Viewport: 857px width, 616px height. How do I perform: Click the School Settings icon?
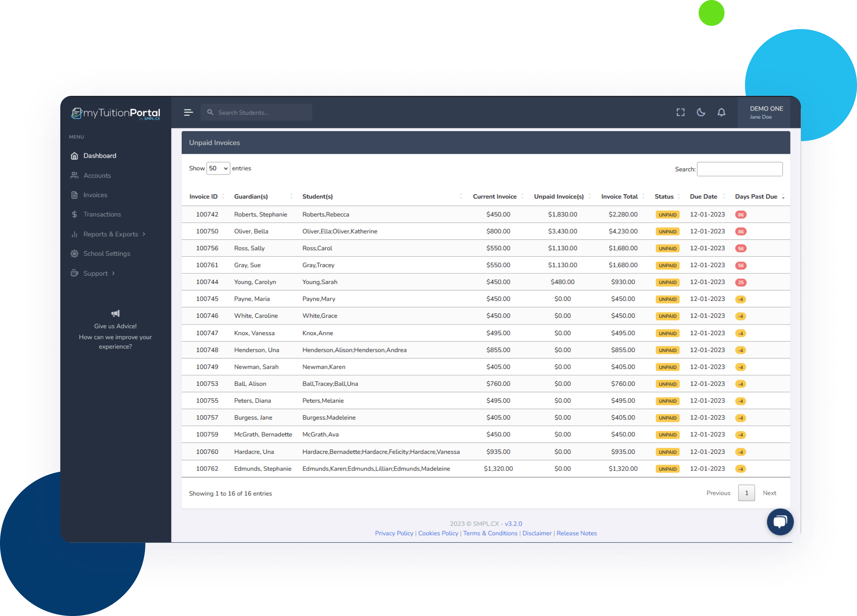75,253
